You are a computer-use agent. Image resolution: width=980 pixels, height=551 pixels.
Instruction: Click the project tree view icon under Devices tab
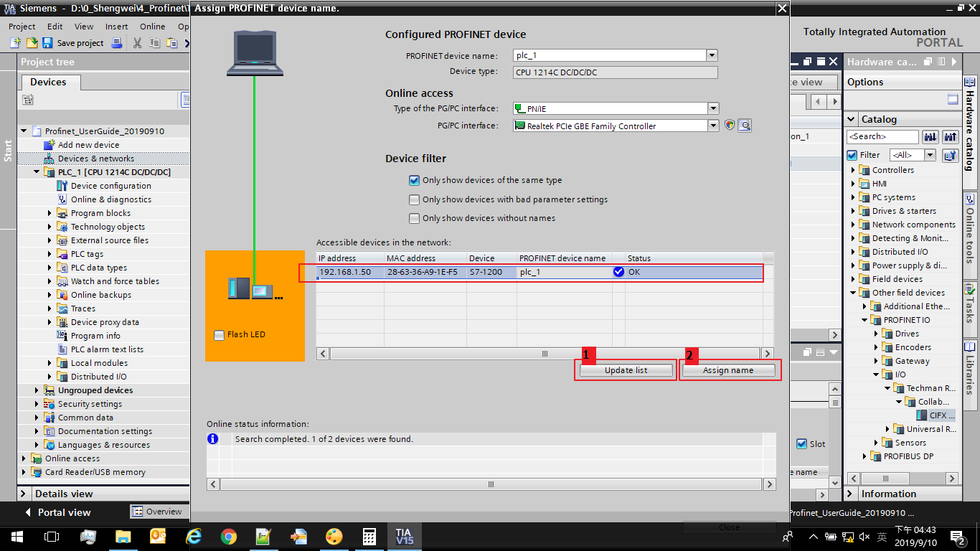tap(29, 100)
